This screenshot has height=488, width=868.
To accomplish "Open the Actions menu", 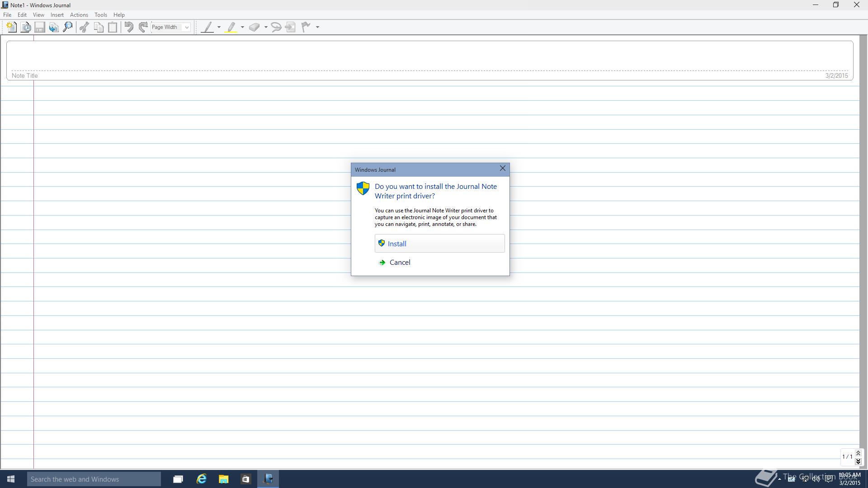I will point(79,15).
